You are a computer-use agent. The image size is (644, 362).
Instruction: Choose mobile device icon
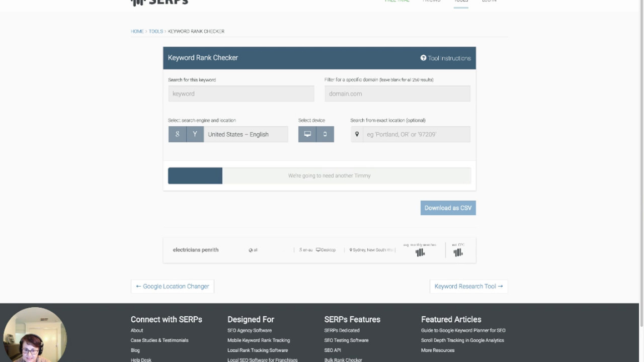[325, 134]
